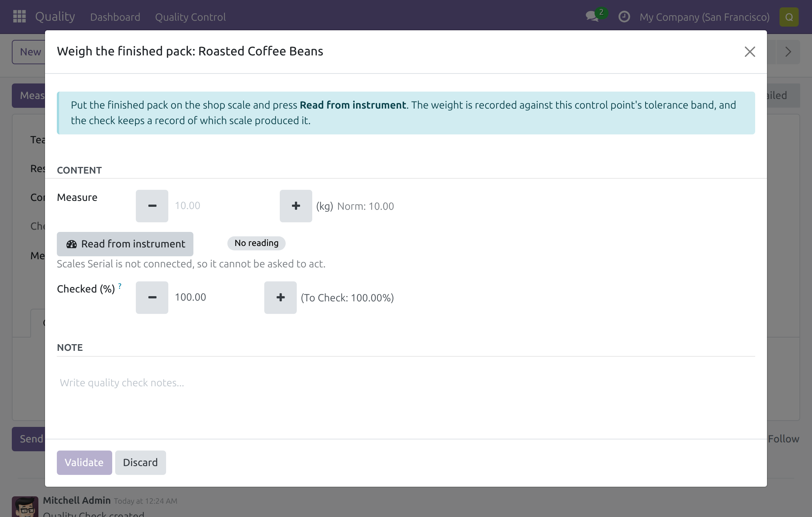Increase Checked (%) with plus button

click(280, 297)
